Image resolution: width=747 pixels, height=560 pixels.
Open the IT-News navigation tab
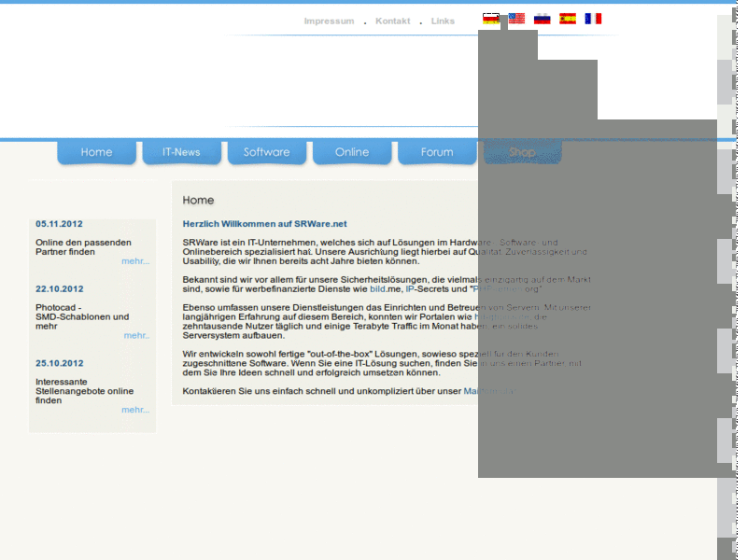(181, 152)
